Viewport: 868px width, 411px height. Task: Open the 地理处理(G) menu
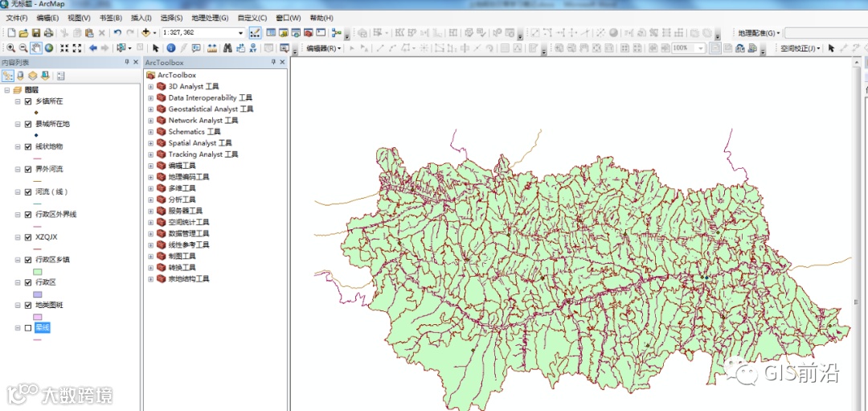pyautogui.click(x=210, y=18)
